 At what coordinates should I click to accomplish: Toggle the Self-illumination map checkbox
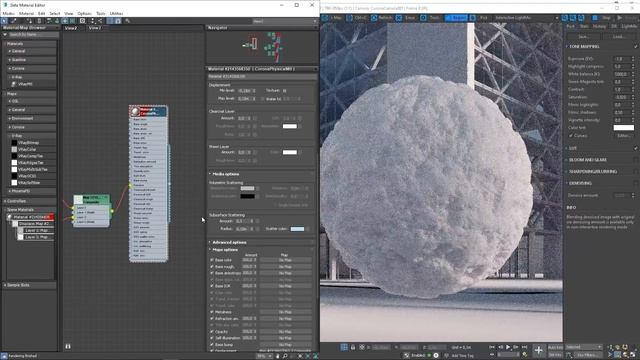click(212, 338)
